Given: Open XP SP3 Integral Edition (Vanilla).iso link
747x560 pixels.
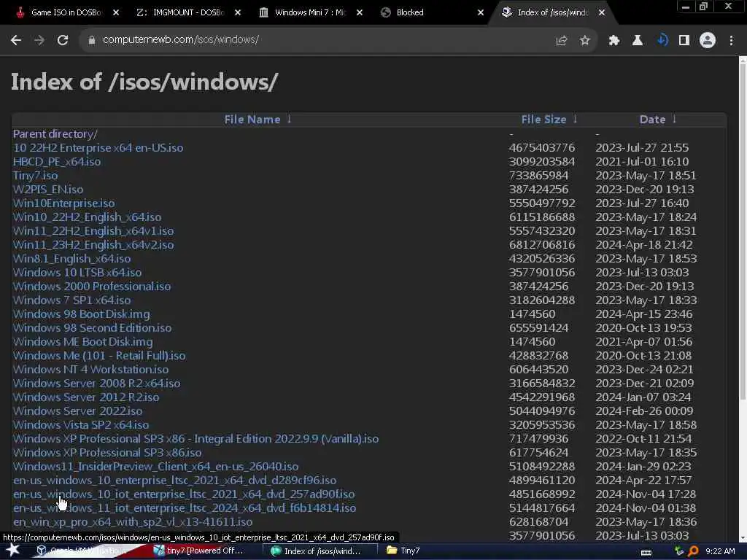Looking at the screenshot, I should (196, 438).
